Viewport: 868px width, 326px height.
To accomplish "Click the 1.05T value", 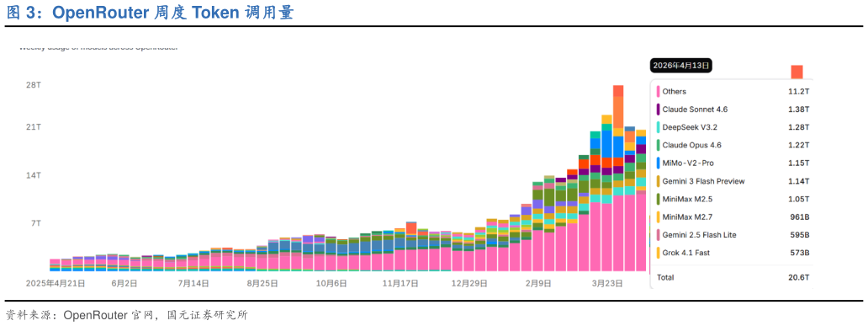I will pos(799,199).
